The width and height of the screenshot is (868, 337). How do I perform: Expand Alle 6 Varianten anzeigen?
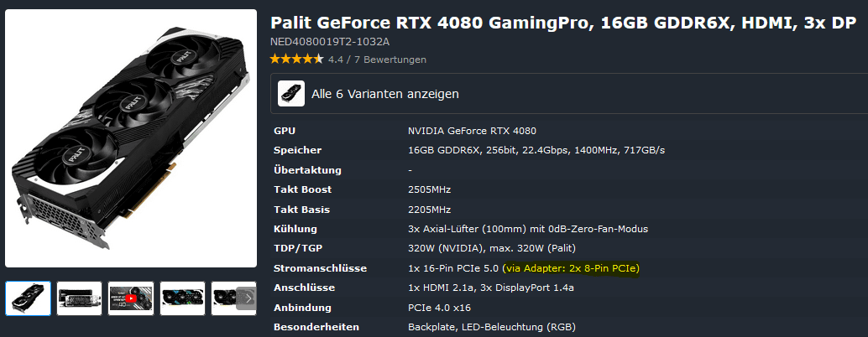[569, 94]
